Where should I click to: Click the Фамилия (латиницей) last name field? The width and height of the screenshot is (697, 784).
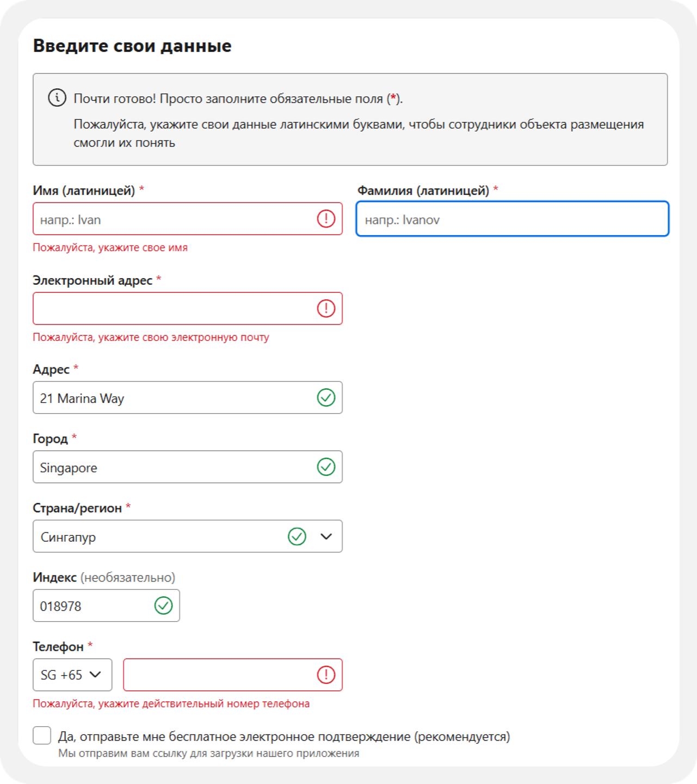tap(513, 219)
